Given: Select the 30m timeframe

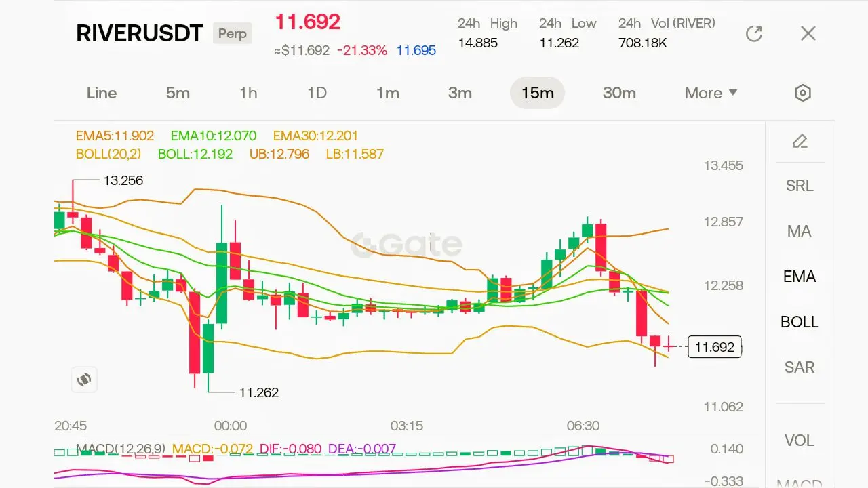Looking at the screenshot, I should tap(619, 93).
